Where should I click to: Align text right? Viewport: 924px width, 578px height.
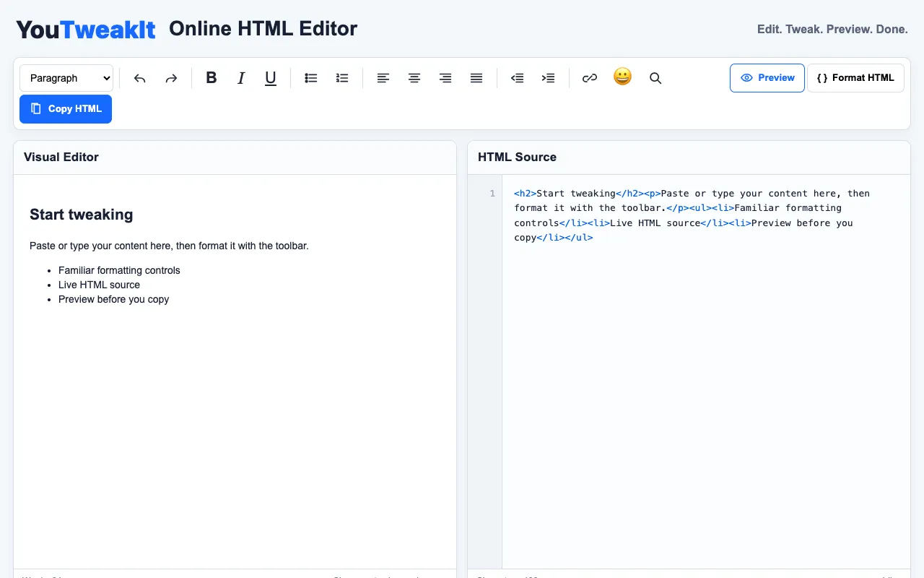pos(445,78)
